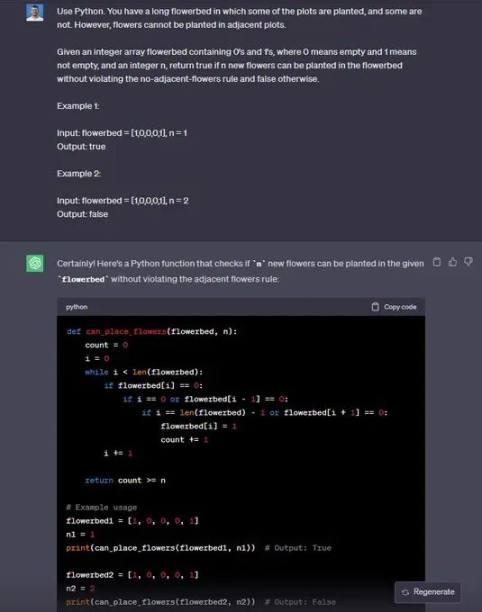Give the response a thumbs up
Viewport: 482px width, 612px height.
[452, 262]
